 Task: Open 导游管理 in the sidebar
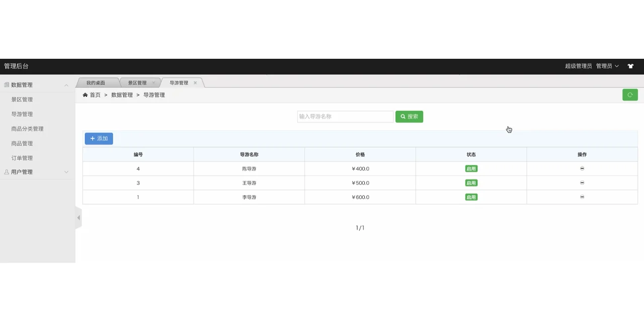[22, 114]
